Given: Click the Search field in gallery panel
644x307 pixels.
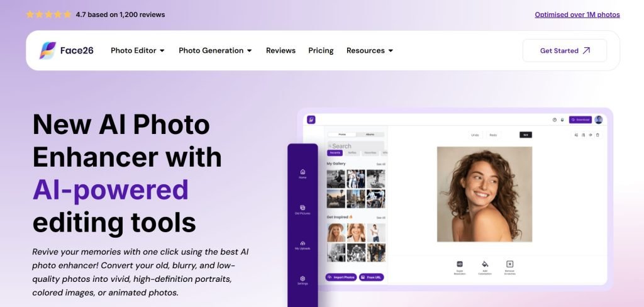Looking at the screenshot, I should click(x=356, y=146).
